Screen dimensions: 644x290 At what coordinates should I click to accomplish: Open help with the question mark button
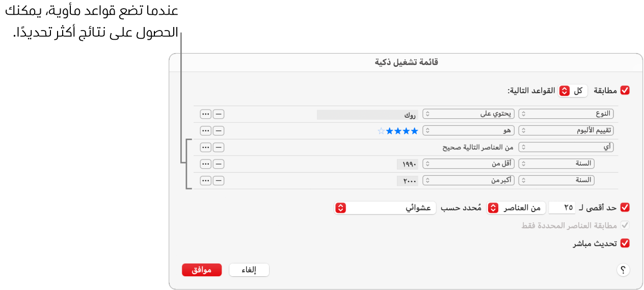(623, 270)
